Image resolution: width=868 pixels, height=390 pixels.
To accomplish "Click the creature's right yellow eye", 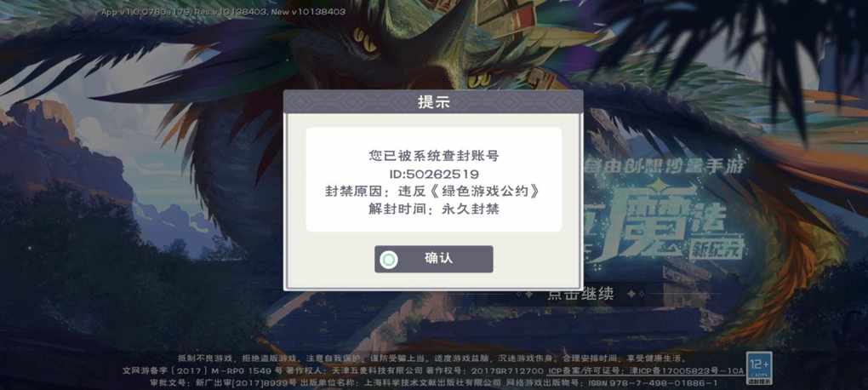I will pos(478,81).
